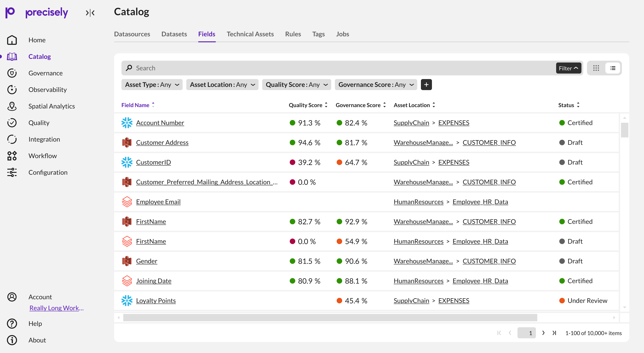Open the Really Long Work... workspace link

point(57,308)
